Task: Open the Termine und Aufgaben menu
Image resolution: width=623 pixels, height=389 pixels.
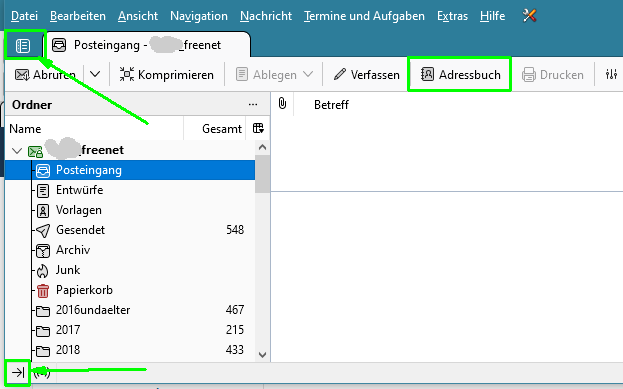Action: [x=364, y=16]
